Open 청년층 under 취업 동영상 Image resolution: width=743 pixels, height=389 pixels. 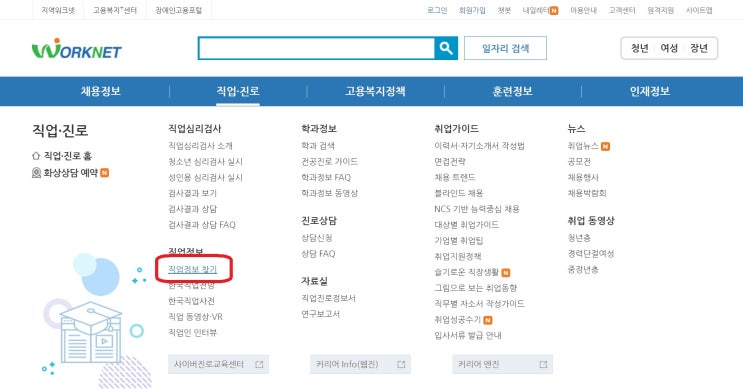pyautogui.click(x=579, y=238)
